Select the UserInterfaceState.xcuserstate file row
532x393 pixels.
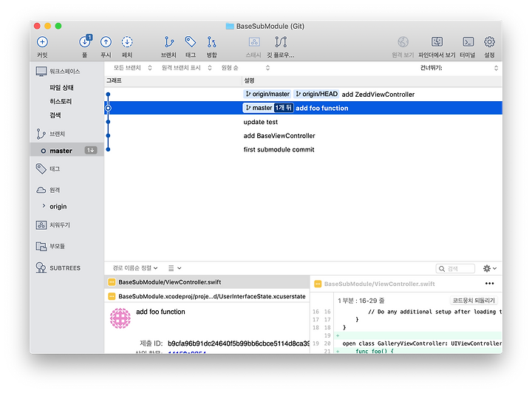pyautogui.click(x=207, y=296)
